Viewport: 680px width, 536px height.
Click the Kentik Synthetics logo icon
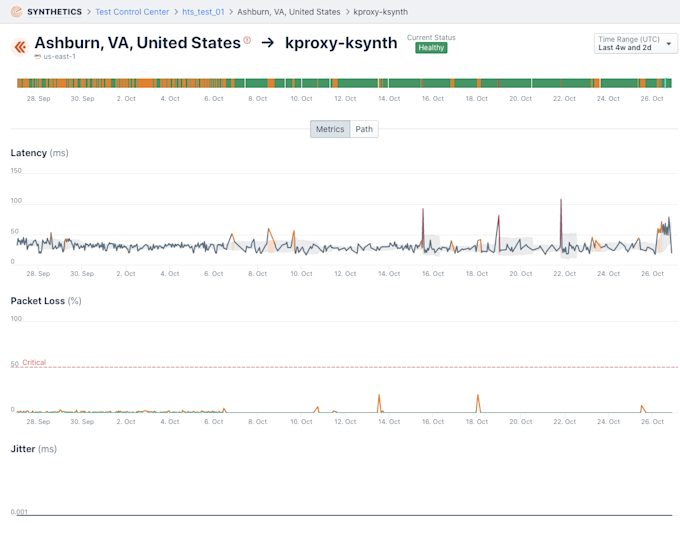tap(16, 12)
